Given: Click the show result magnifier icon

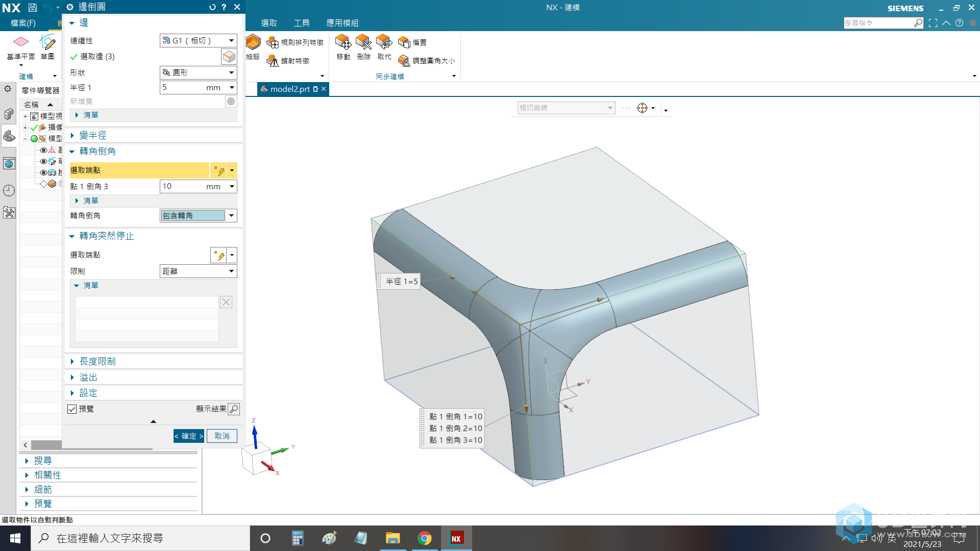Looking at the screenshot, I should 234,409.
